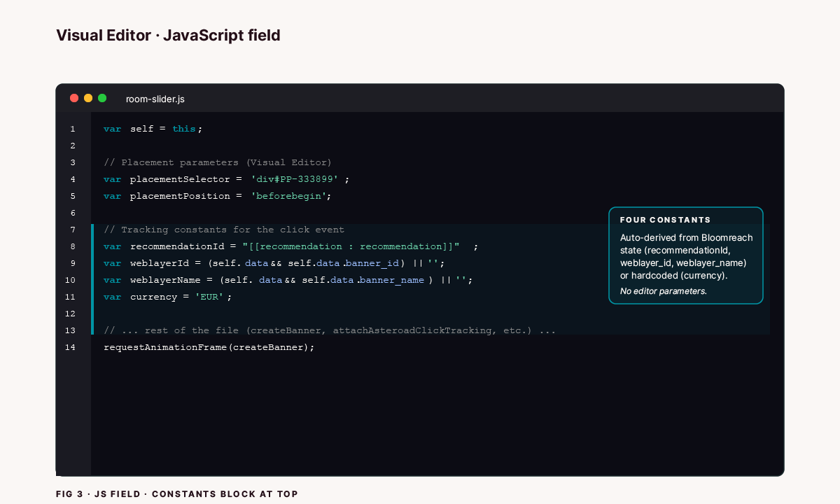The width and height of the screenshot is (840, 504).
Task: Click the placementSelector variable name
Action: click(x=180, y=179)
